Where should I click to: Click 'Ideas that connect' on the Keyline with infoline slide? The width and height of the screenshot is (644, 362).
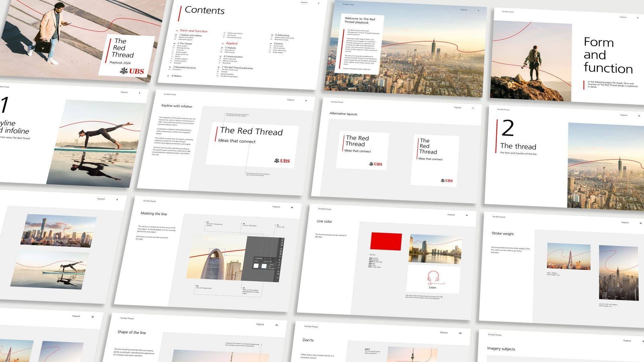(x=237, y=141)
